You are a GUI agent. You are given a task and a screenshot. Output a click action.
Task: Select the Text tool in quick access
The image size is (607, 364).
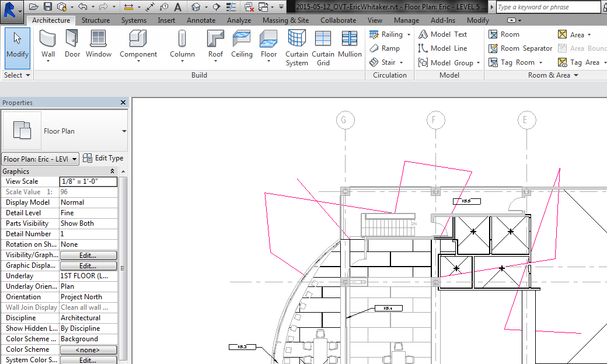click(177, 7)
